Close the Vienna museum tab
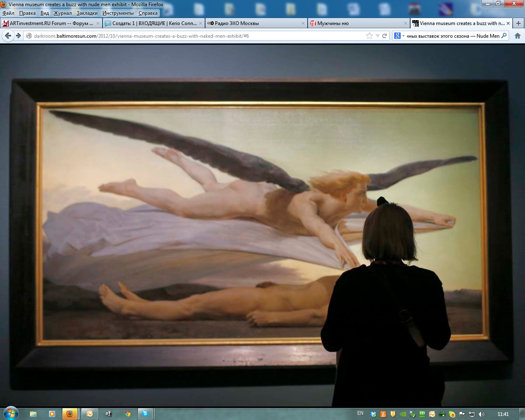 (x=508, y=23)
